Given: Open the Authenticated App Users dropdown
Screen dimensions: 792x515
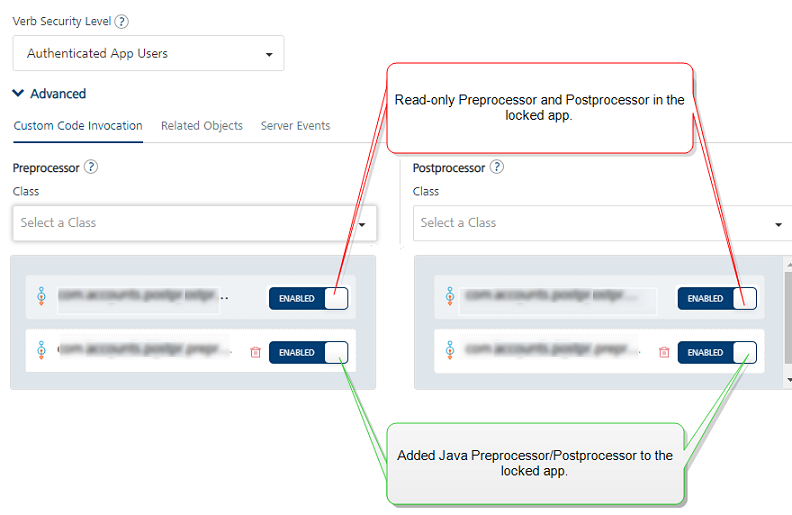Looking at the screenshot, I should tap(148, 54).
